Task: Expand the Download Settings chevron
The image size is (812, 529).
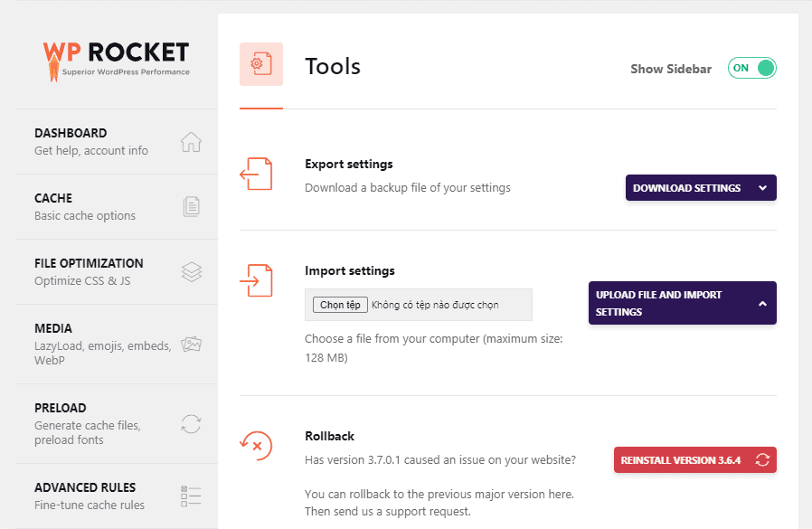Action: click(x=762, y=188)
